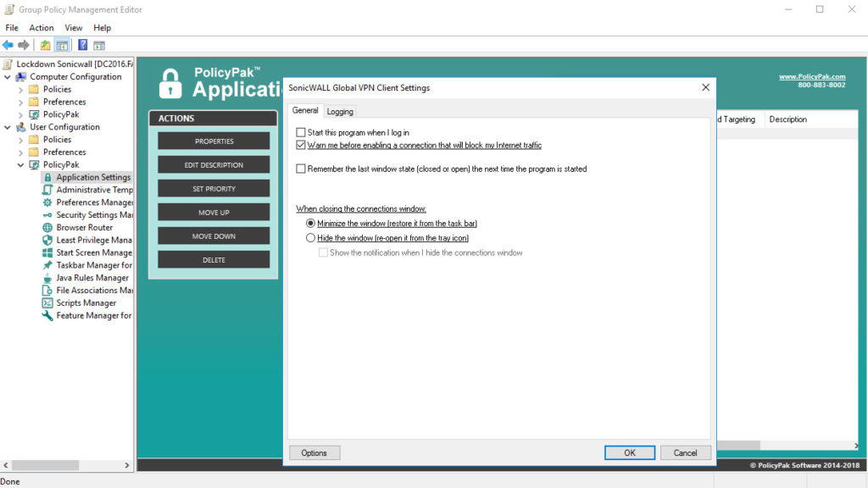Click the Group Policy Management Editor title icon
Screen dimensions: 868x488
point(9,9)
